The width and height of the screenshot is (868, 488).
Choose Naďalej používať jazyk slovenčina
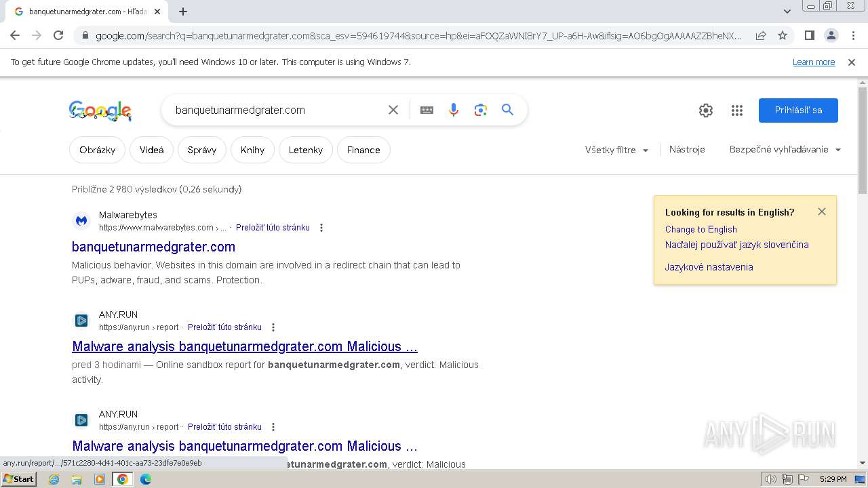737,245
